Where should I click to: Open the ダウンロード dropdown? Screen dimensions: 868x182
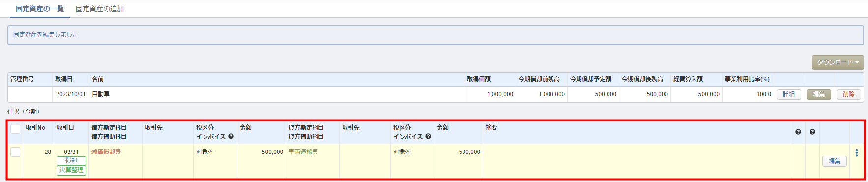(838, 62)
